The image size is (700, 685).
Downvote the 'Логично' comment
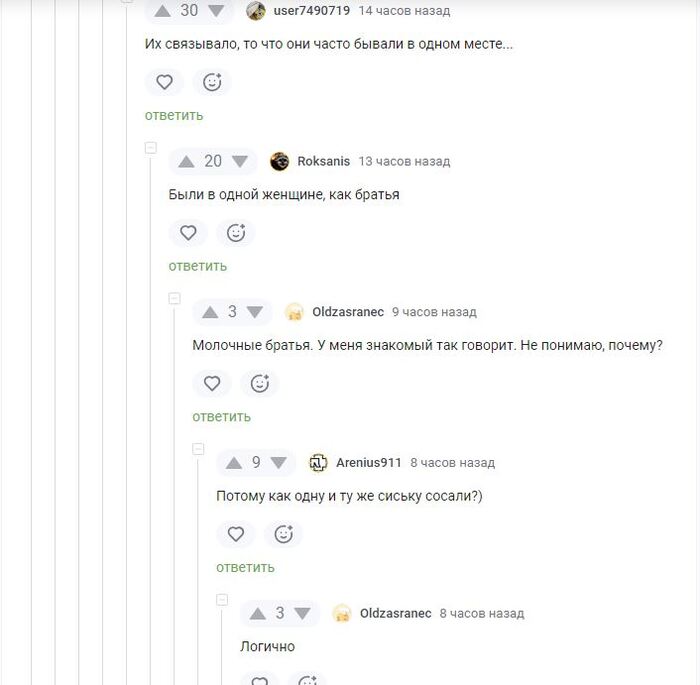point(302,613)
